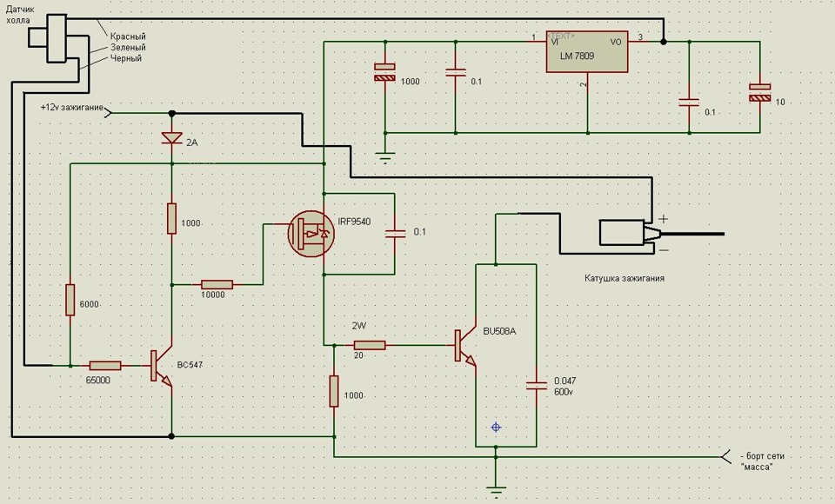This screenshot has height=504, width=835.
Task: Select the IRF9540 MOSFET symbol
Action: pos(311,234)
